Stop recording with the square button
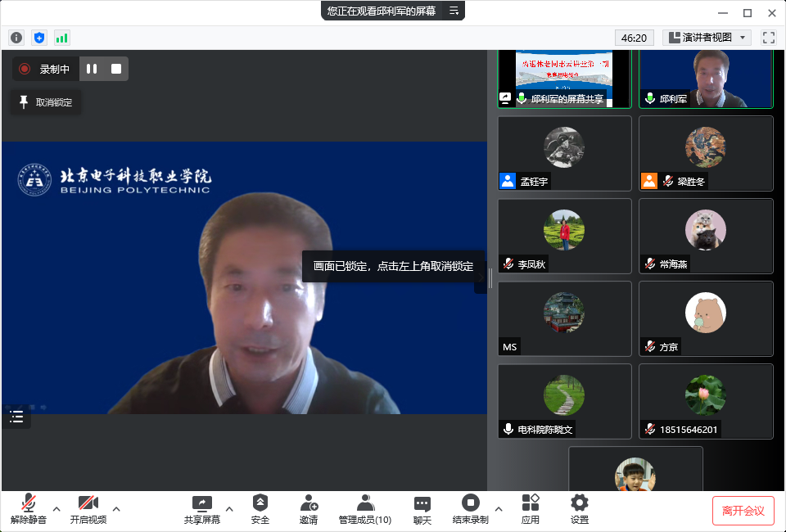This screenshot has height=532, width=786. point(116,69)
